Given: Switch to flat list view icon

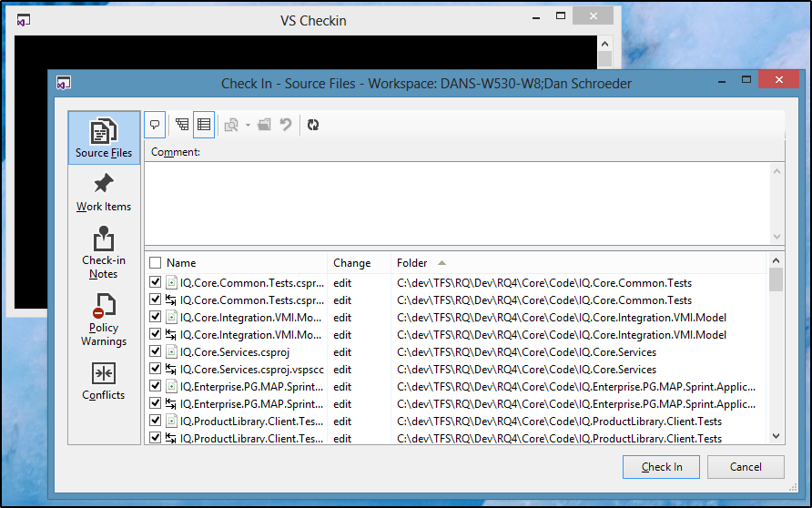Looking at the screenshot, I should [204, 125].
